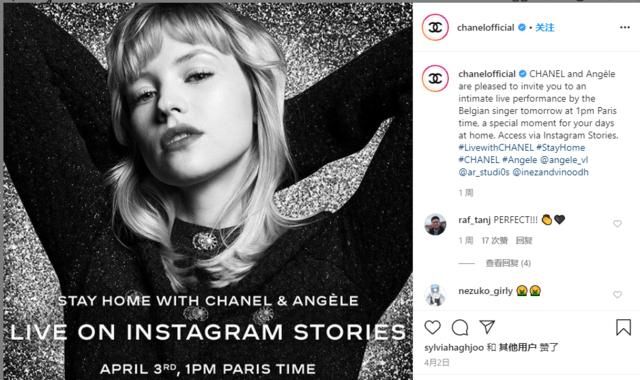Visit @angele_vl profile mention
The image size is (640, 380).
564,160
